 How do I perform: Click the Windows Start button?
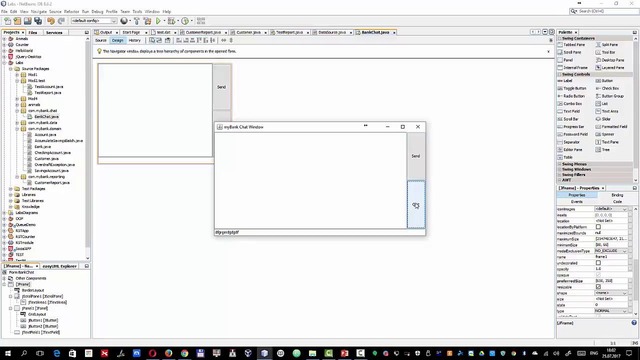point(8,353)
